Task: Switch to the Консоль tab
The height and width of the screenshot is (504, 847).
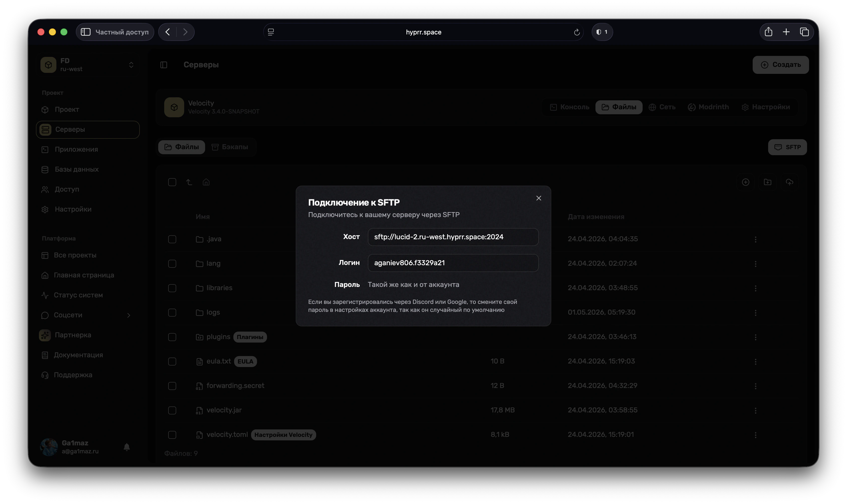Action: tap(569, 107)
